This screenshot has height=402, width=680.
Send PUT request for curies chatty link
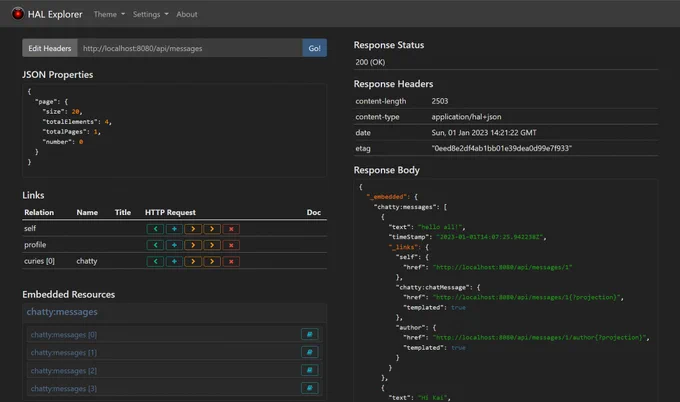point(193,261)
